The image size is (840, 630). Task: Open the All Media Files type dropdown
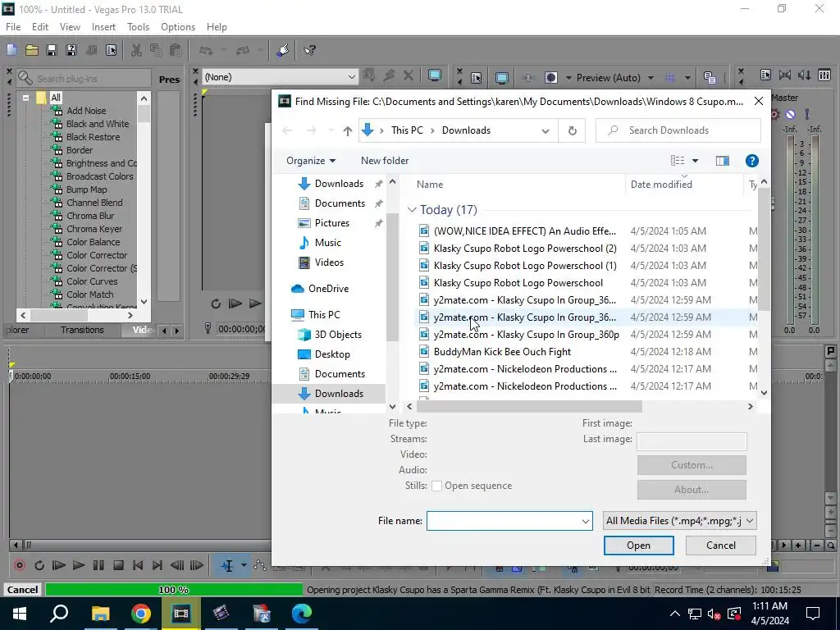(680, 521)
